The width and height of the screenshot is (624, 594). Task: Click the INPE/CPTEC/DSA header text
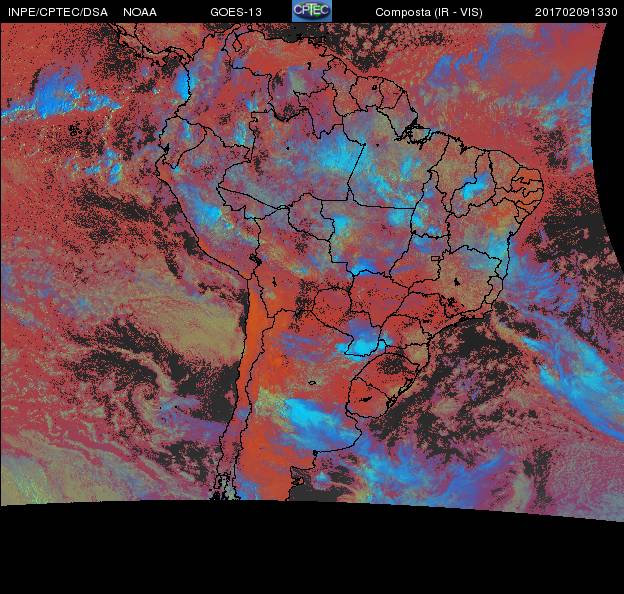[x=58, y=12]
